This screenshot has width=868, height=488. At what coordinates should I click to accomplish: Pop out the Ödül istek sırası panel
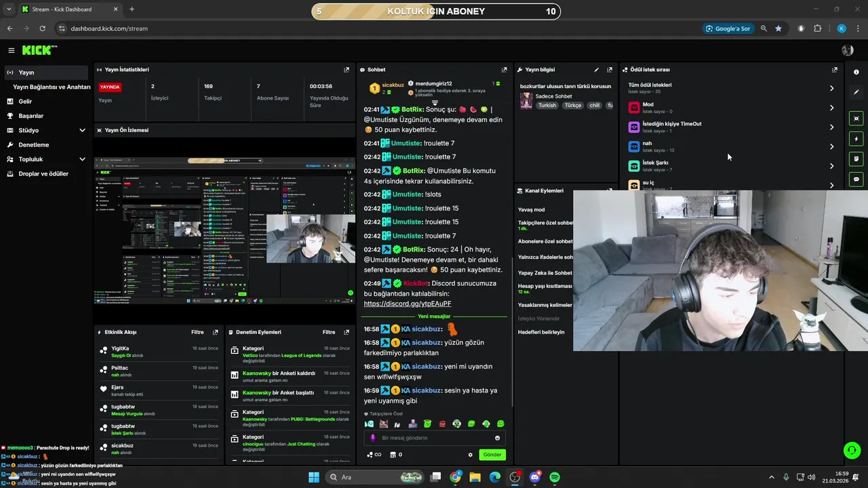pyautogui.click(x=835, y=70)
